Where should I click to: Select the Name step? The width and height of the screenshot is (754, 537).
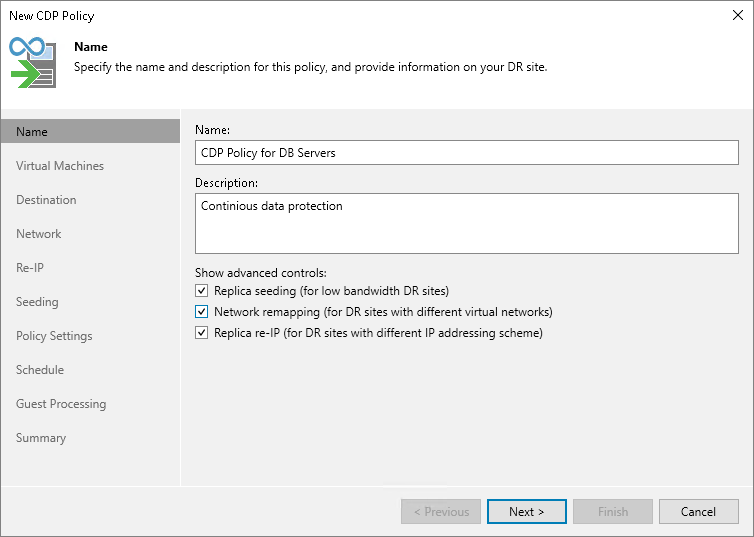point(90,131)
